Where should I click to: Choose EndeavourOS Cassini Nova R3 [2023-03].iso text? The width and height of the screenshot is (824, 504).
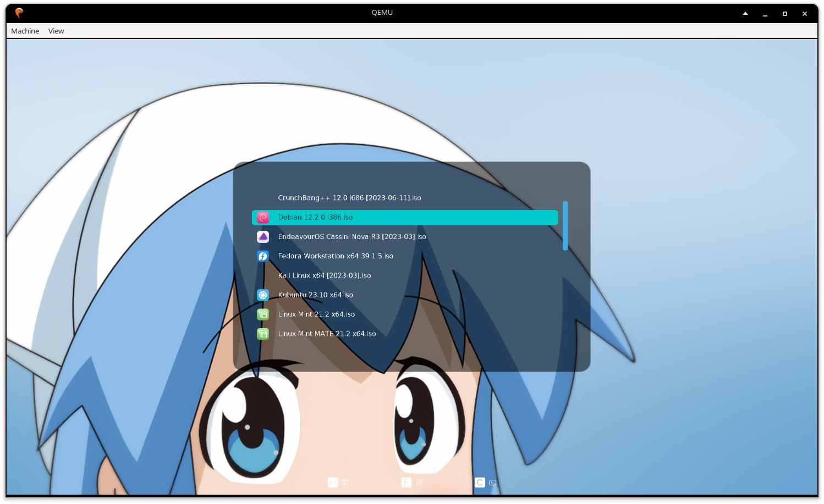352,237
